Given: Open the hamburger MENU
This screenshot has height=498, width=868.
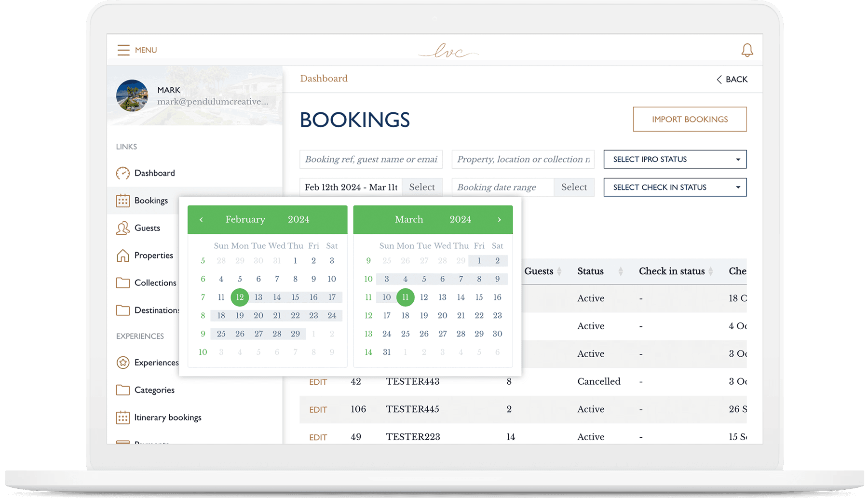Looking at the screenshot, I should tap(124, 50).
